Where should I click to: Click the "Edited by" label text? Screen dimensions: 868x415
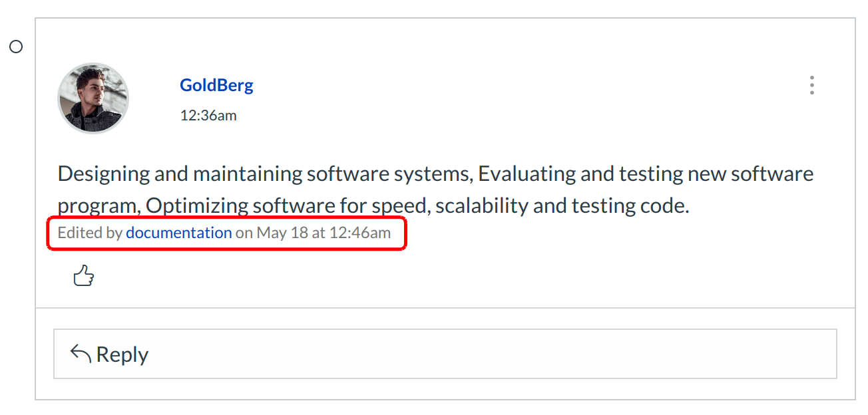point(90,233)
